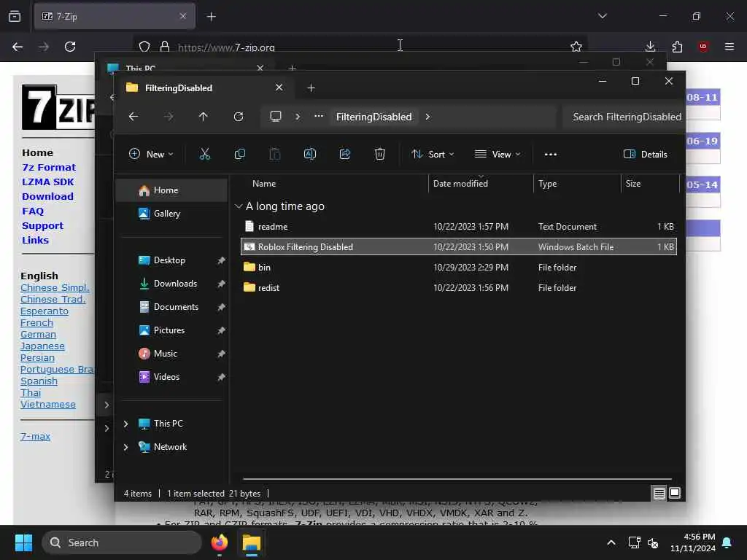Click the Copy icon in Explorer toolbar
Screen dimensions: 747x560
[x=239, y=155]
